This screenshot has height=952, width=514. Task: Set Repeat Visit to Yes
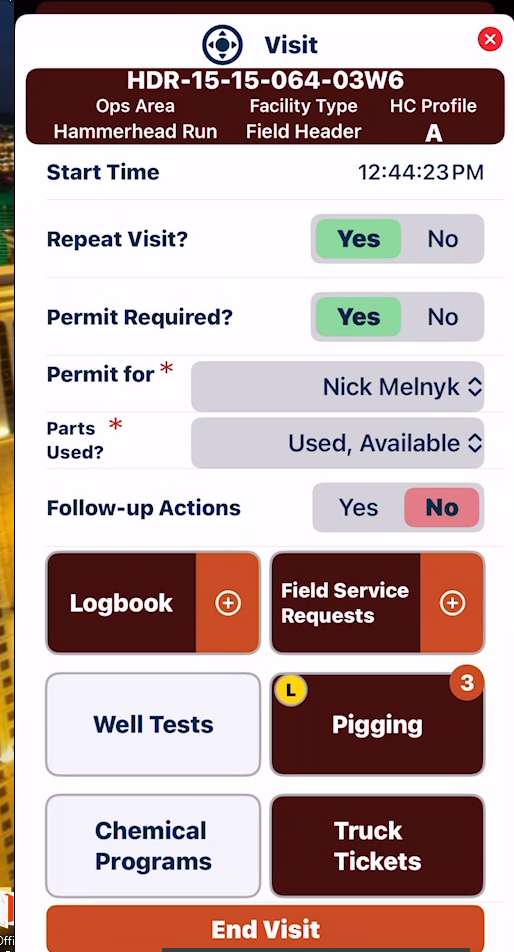[358, 239]
